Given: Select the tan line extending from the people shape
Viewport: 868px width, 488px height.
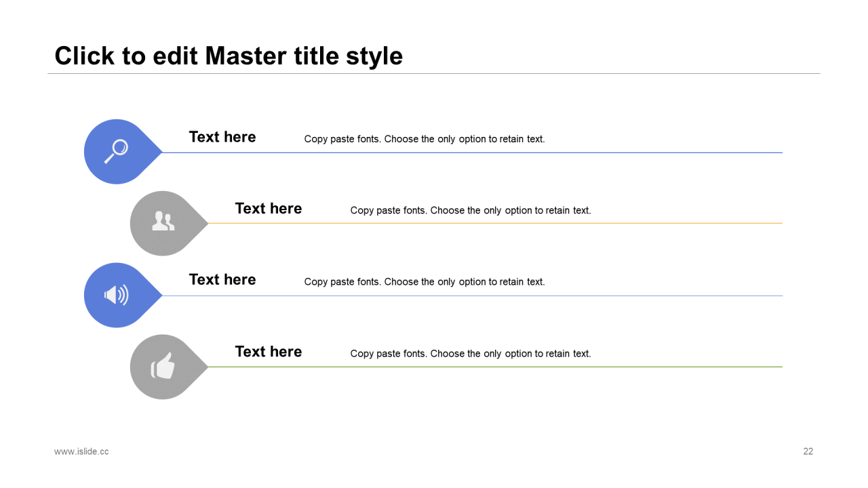Looking at the screenshot, I should [495, 223].
